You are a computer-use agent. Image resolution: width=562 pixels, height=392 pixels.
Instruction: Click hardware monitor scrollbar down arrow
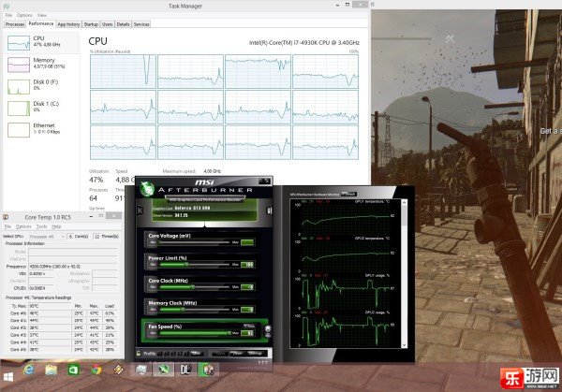[405, 345]
